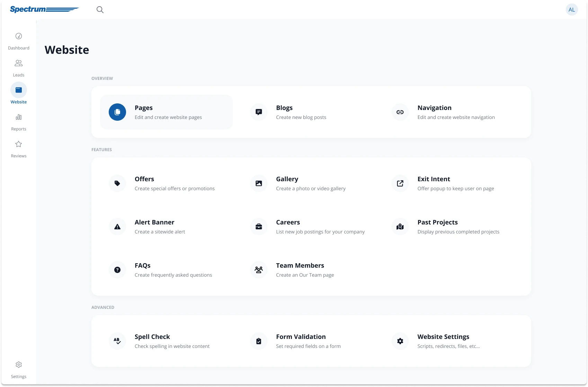This screenshot has width=588, height=387.
Task: Open the Past Projects map icon
Action: 400,227
